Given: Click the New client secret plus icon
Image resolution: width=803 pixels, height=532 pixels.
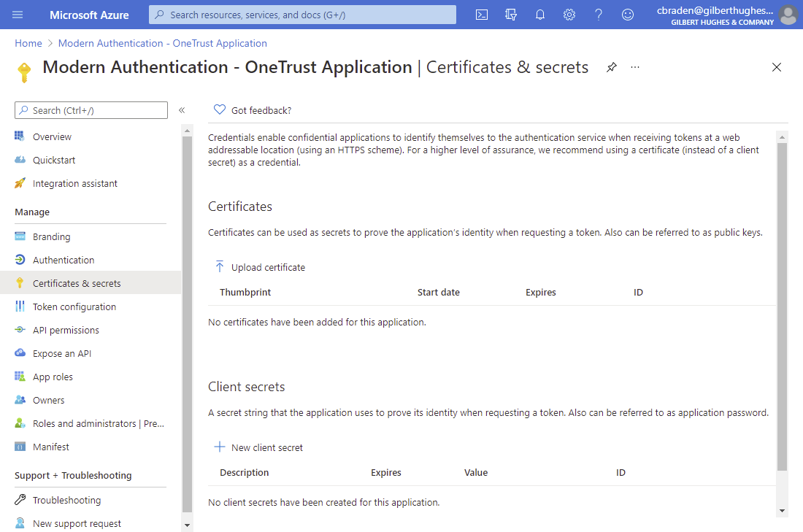Looking at the screenshot, I should pos(220,447).
